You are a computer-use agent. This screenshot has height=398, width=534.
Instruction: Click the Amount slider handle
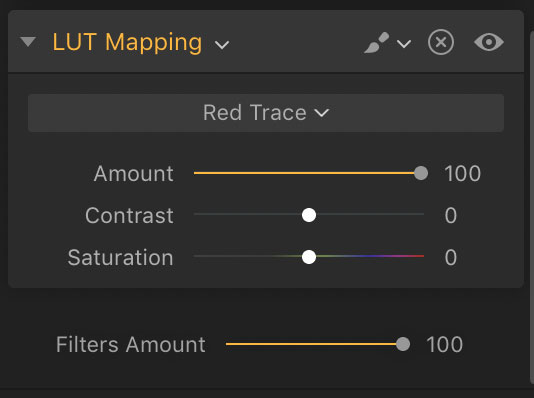pyautogui.click(x=421, y=173)
